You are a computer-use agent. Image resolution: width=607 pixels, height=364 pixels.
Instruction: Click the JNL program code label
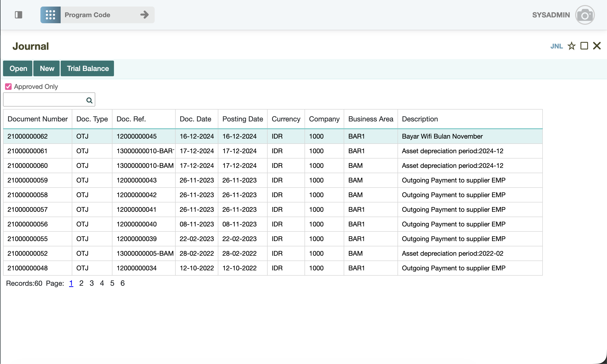tap(556, 46)
